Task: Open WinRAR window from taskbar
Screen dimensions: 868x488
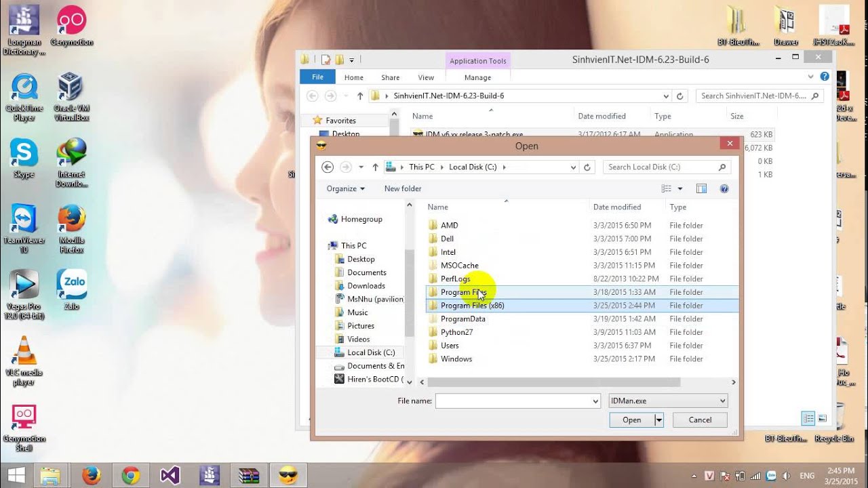Action: tap(249, 476)
